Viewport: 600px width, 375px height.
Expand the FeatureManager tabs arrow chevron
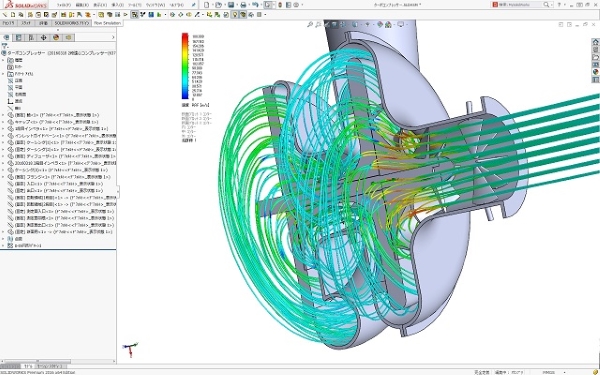click(113, 38)
